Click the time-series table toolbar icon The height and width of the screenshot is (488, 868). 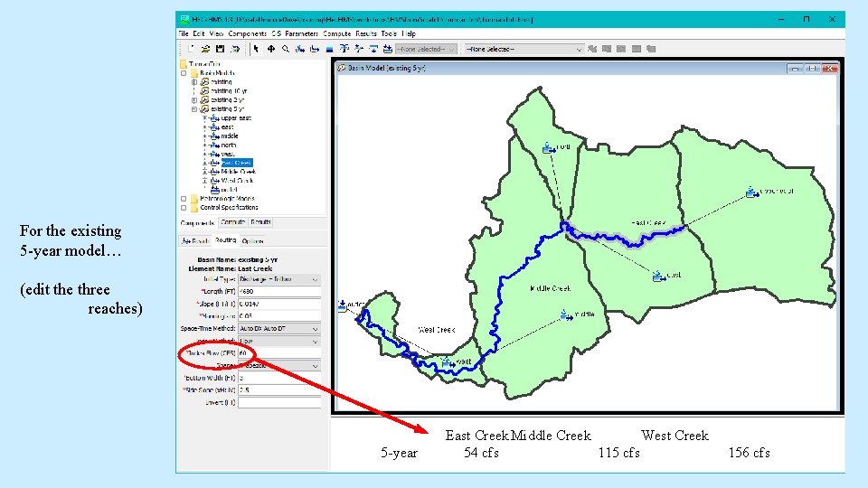651,49
